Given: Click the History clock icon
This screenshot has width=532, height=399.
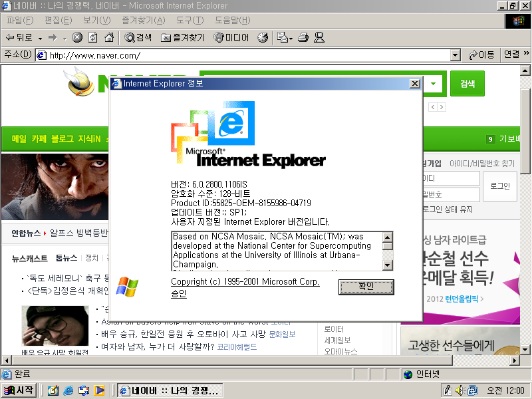Looking at the screenshot, I should coord(263,37).
